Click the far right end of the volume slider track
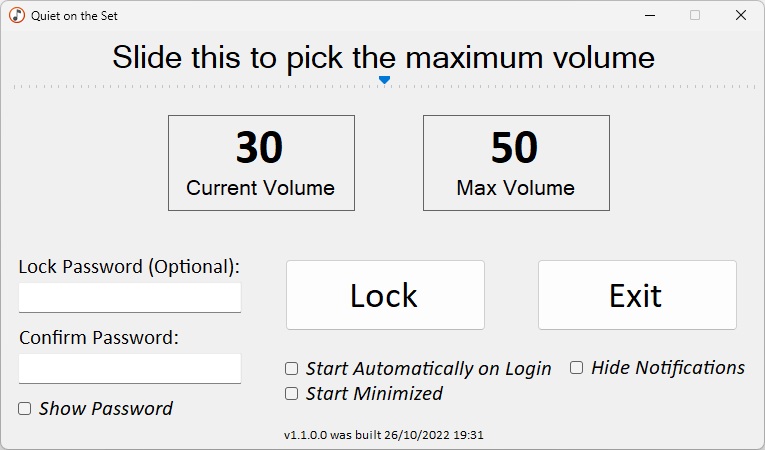The width and height of the screenshot is (765, 450). coord(754,87)
